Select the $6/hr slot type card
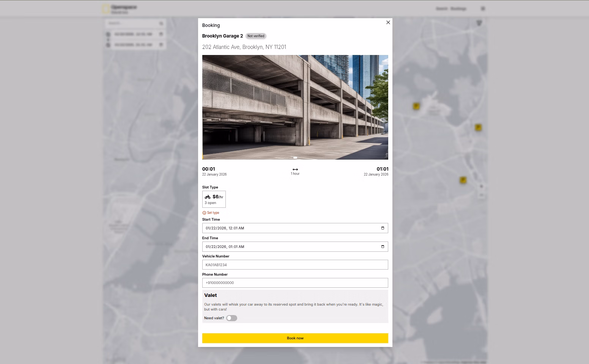 point(214,199)
